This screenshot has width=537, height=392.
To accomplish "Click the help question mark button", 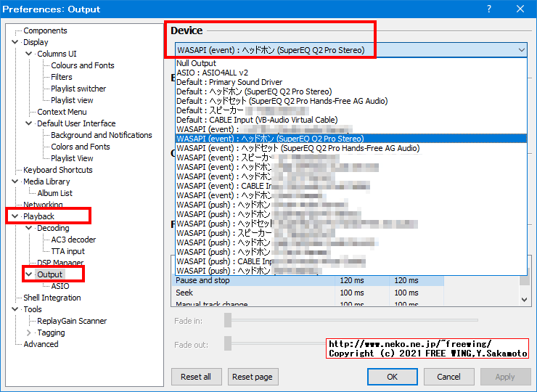I will click(x=488, y=9).
